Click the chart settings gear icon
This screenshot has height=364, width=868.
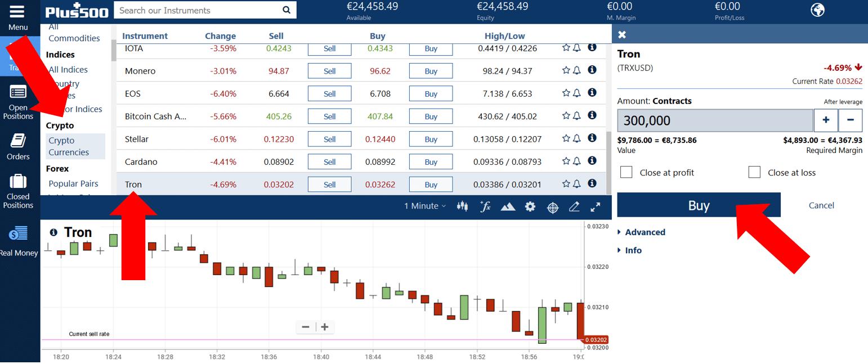[x=530, y=206]
